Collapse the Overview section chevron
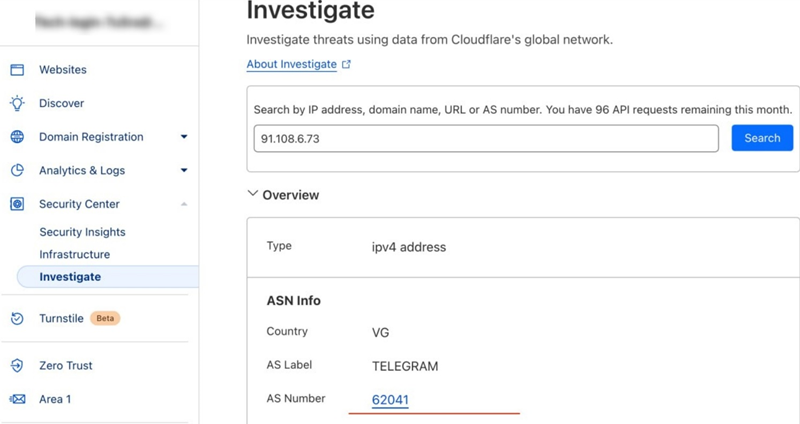 253,194
